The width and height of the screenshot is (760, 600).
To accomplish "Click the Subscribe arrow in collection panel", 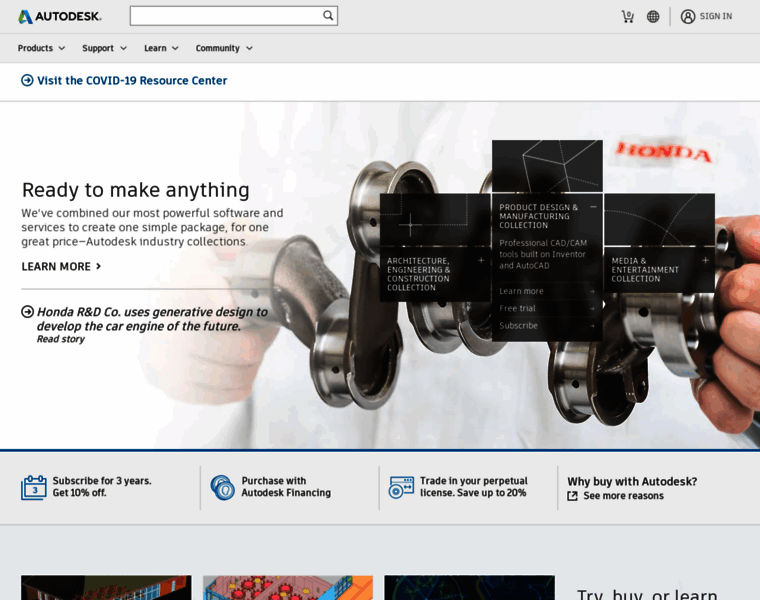I will tap(592, 326).
